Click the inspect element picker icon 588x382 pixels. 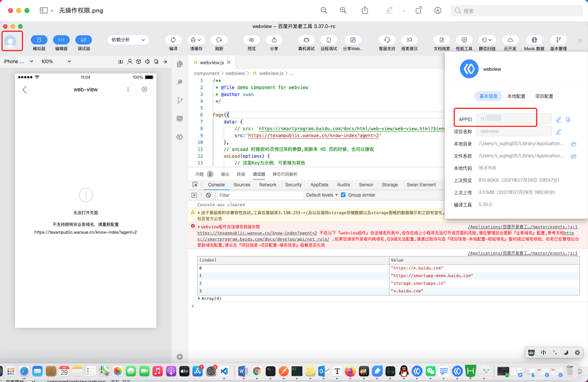(x=195, y=185)
